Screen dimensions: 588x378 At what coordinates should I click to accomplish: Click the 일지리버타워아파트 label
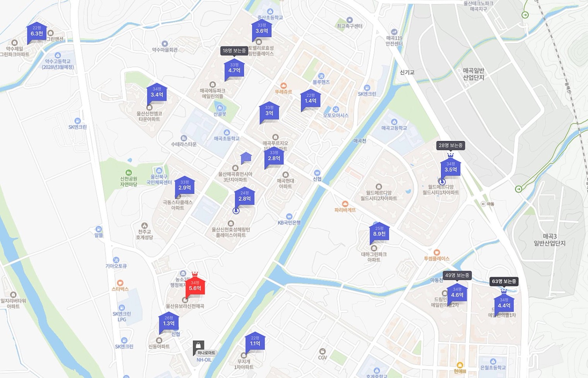[13, 304]
